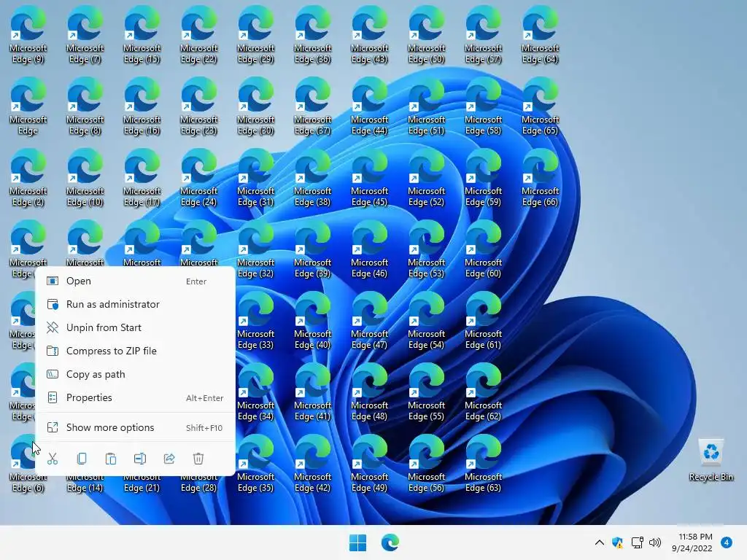Click the Cut scissors icon in context menu
Viewport: 747px width, 560px height.
(53, 459)
